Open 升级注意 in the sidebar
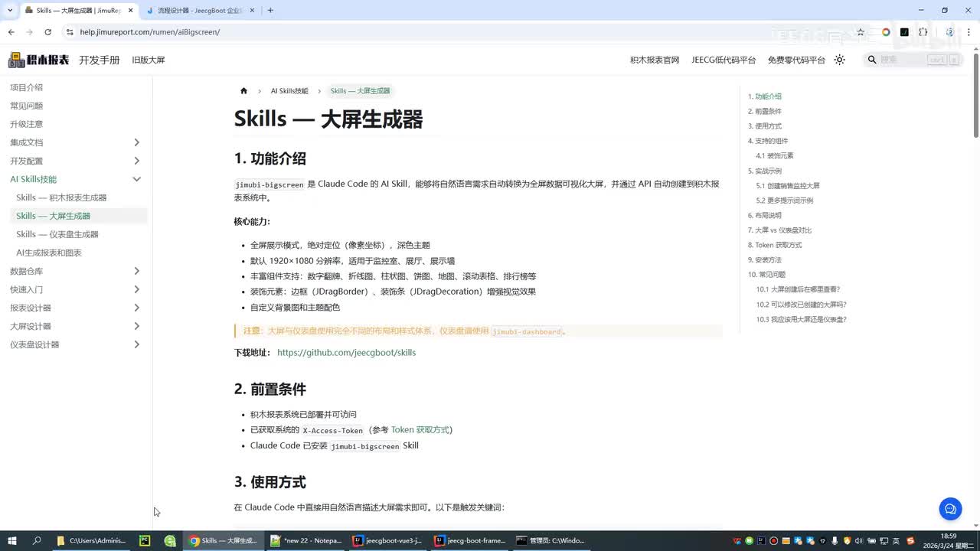 click(x=27, y=124)
